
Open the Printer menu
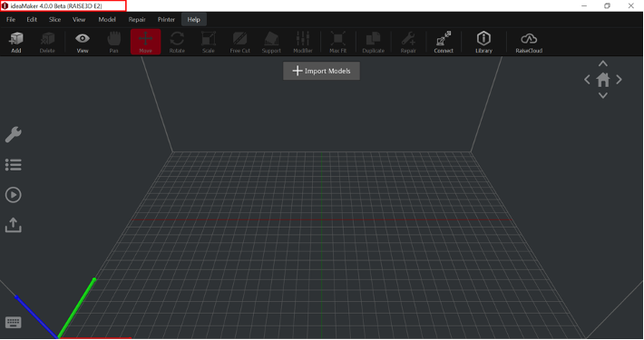(166, 19)
